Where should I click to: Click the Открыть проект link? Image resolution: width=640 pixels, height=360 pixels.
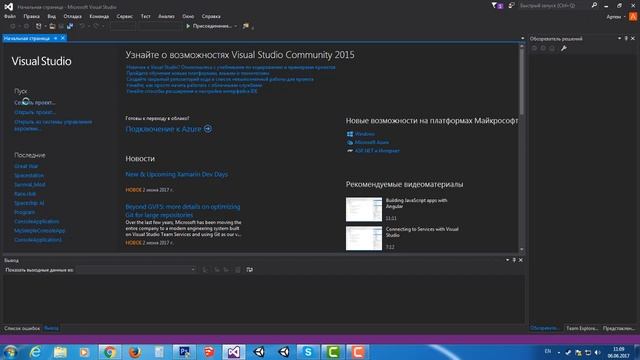[x=35, y=112]
